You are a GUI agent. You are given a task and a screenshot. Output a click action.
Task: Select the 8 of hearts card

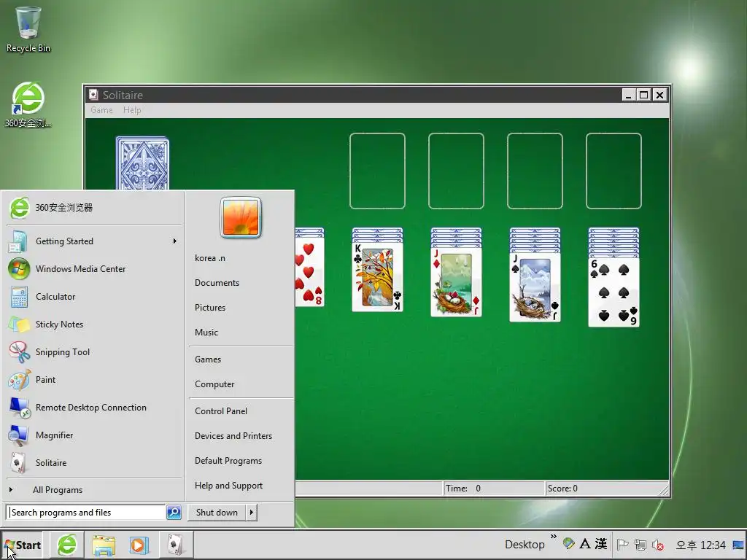click(309, 271)
